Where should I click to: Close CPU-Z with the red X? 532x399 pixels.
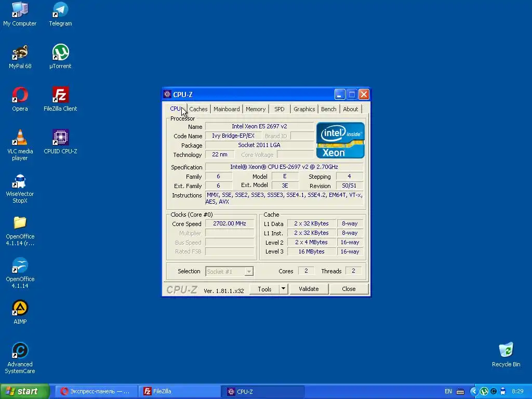point(364,94)
